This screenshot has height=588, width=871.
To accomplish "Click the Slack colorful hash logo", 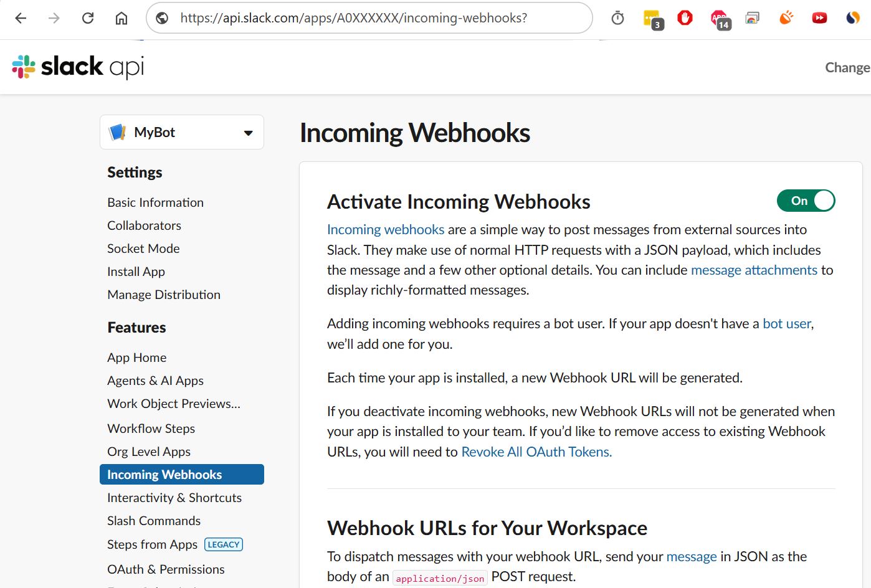I will pos(24,67).
